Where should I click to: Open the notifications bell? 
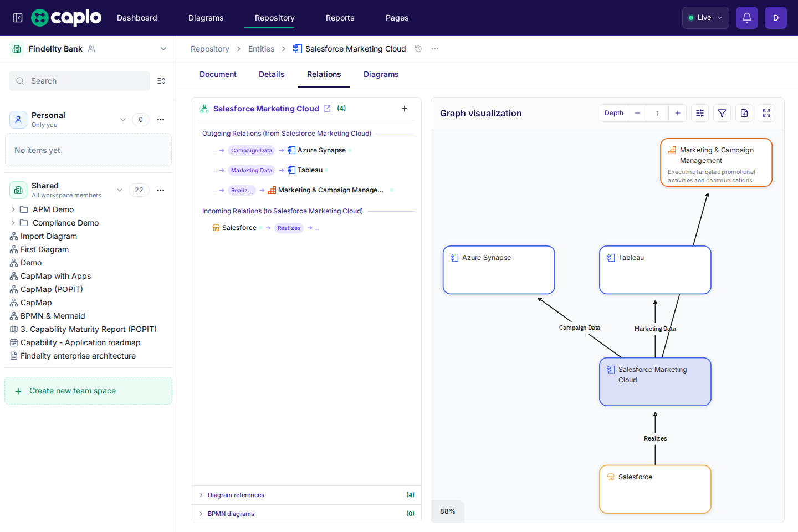coord(747,18)
